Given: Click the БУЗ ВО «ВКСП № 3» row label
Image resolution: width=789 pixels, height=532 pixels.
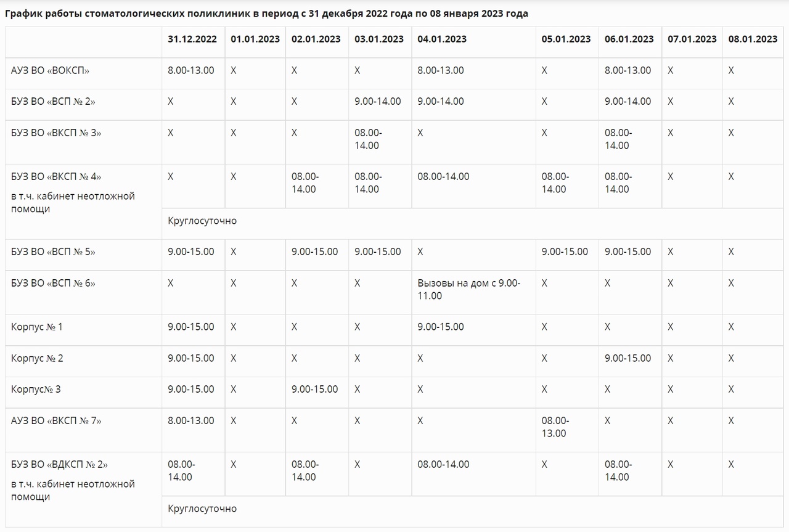Looking at the screenshot, I should 56,133.
